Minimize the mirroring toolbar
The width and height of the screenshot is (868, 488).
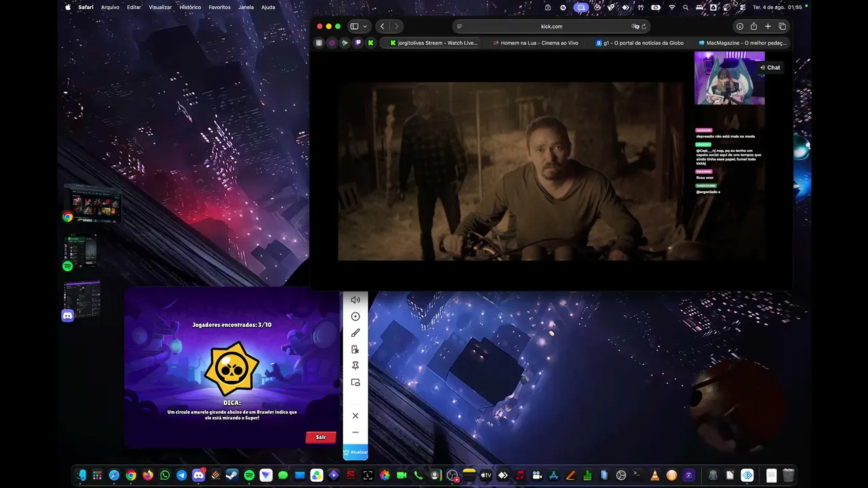click(x=355, y=432)
